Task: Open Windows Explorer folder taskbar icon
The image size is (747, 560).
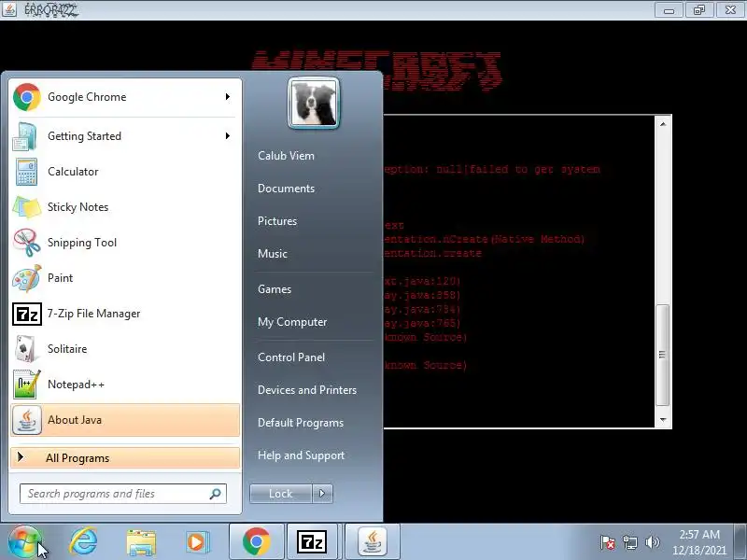Action: 141,543
